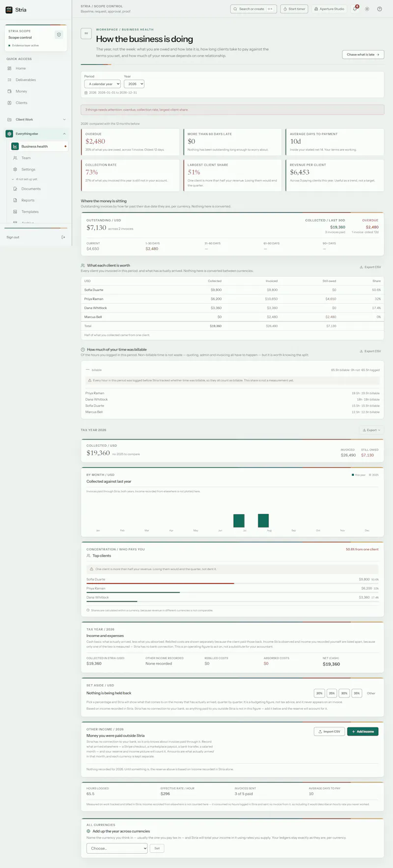Viewport: 393px width, 868px height.
Task: Select the 25% set aside option
Action: (x=332, y=693)
